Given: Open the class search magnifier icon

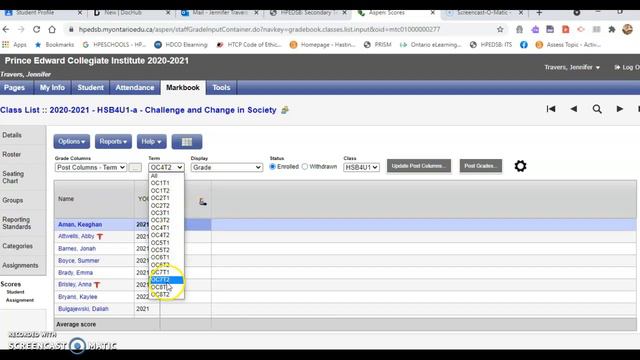Looking at the screenshot, I should (597, 109).
